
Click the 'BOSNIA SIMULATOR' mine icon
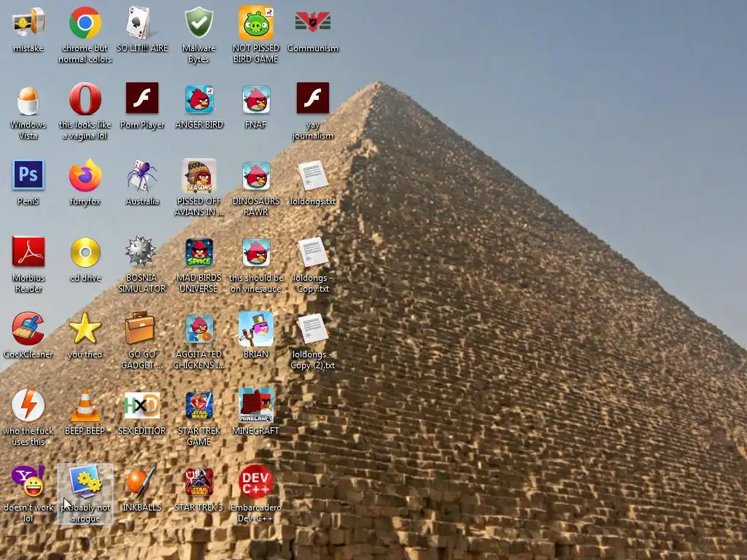click(x=141, y=251)
